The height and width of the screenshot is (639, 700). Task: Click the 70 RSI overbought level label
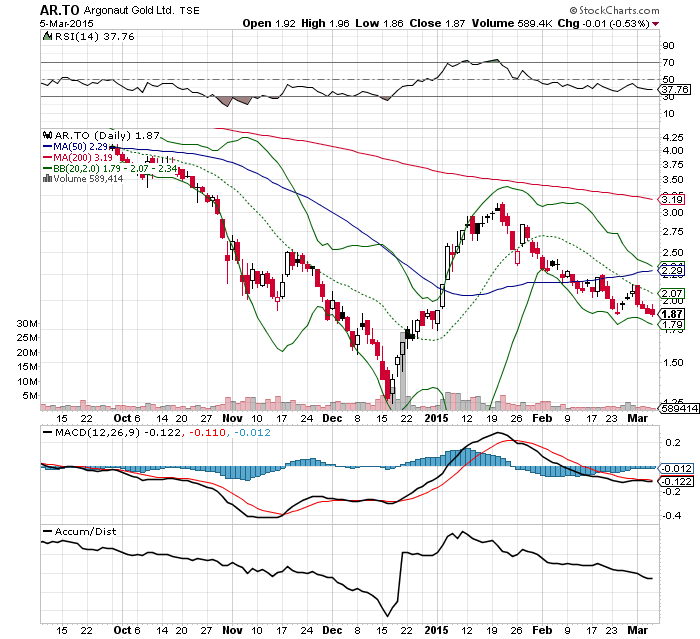668,63
